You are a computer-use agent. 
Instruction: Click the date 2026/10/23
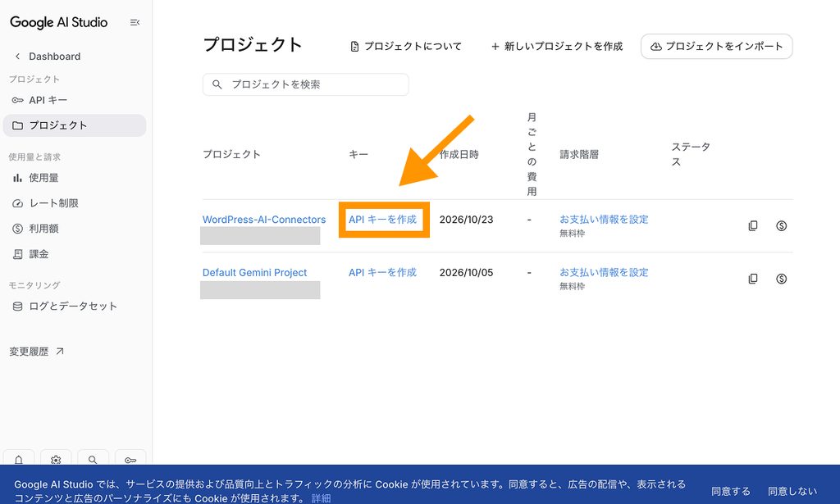click(466, 220)
